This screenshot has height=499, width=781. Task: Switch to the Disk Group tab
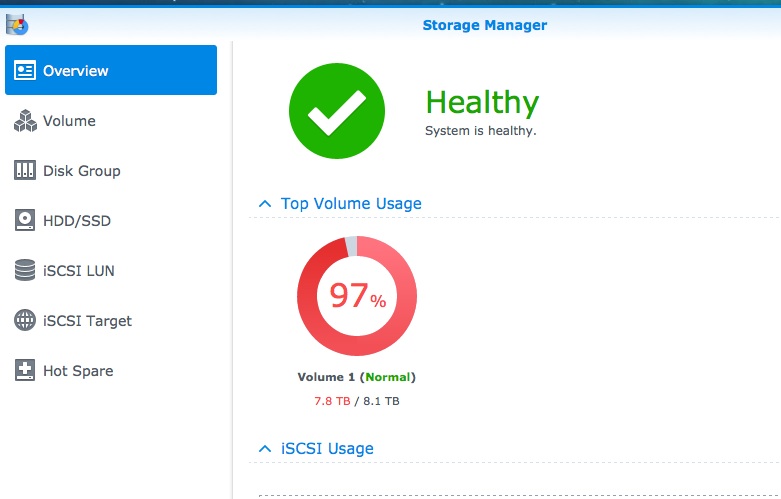tap(82, 171)
